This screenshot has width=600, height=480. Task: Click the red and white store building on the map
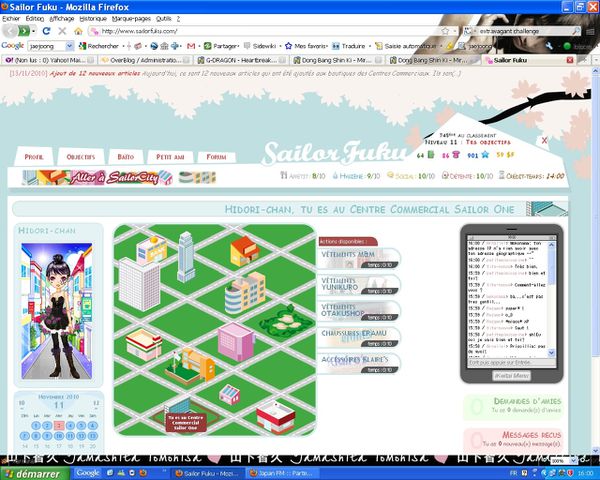[276, 417]
